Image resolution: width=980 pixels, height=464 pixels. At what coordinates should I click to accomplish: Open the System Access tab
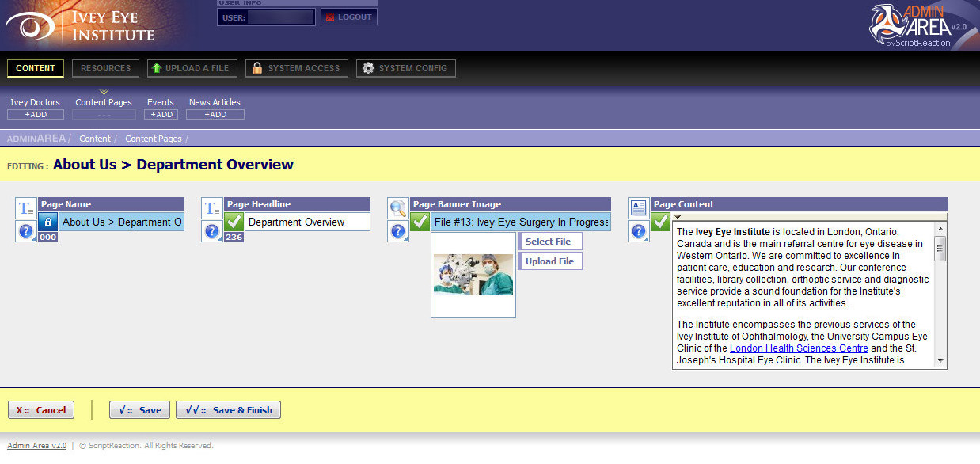pyautogui.click(x=296, y=68)
